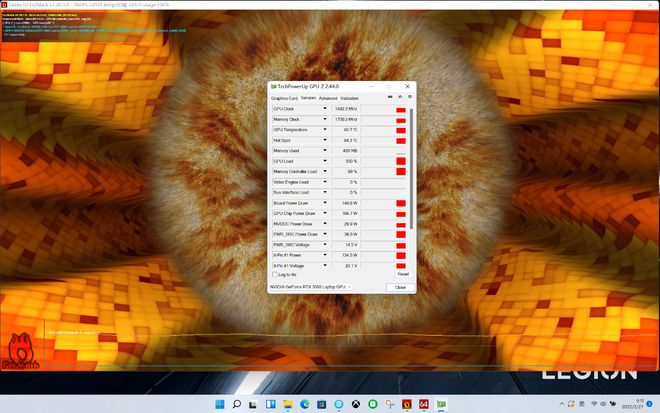Open the GPU-Z hamburger menu
Viewport: 660px width, 413px height.
click(x=410, y=97)
